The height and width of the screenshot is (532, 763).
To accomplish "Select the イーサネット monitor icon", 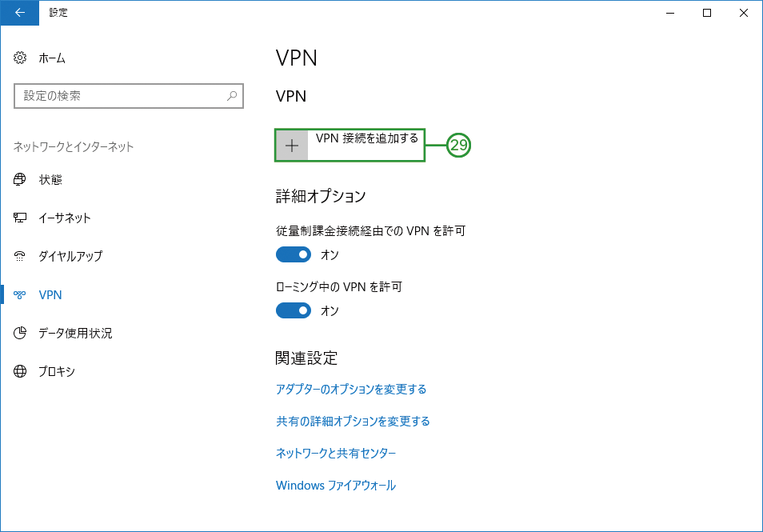I will click(x=20, y=218).
